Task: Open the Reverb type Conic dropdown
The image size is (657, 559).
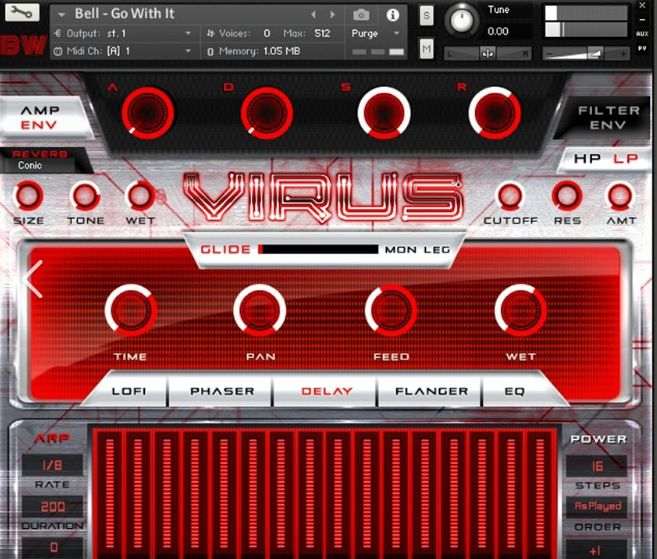Action: coord(40,166)
